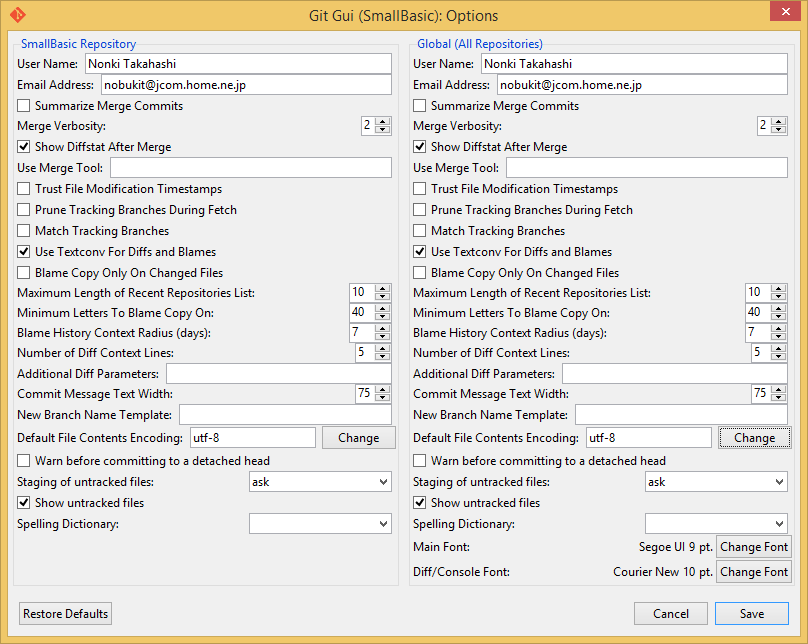Click the SmallBasic Repository Default File Contents Encoding field
808x644 pixels.
(x=253, y=438)
